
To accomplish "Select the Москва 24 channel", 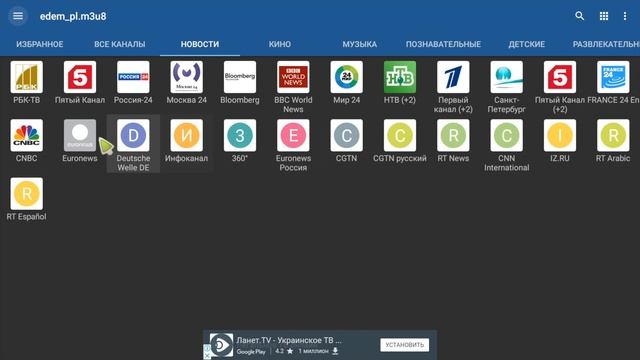I will coord(187,77).
